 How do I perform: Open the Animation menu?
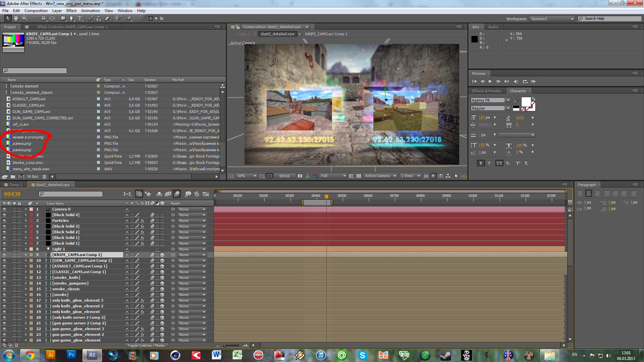[x=91, y=11]
